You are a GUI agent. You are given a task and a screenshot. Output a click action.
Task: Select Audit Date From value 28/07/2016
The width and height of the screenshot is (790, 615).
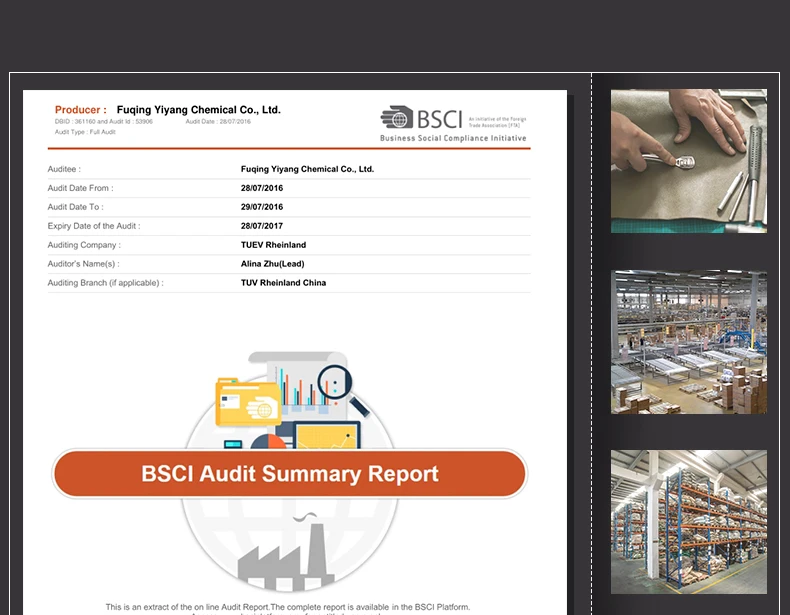click(262, 188)
